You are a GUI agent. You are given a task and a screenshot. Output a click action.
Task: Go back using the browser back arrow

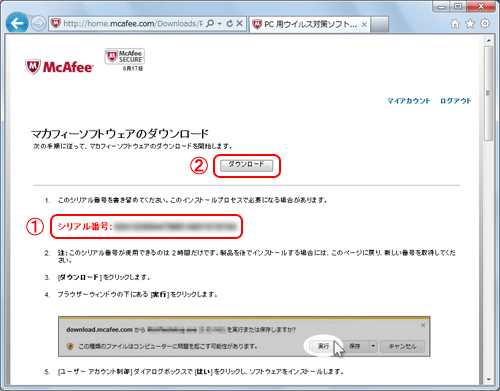tap(17, 23)
